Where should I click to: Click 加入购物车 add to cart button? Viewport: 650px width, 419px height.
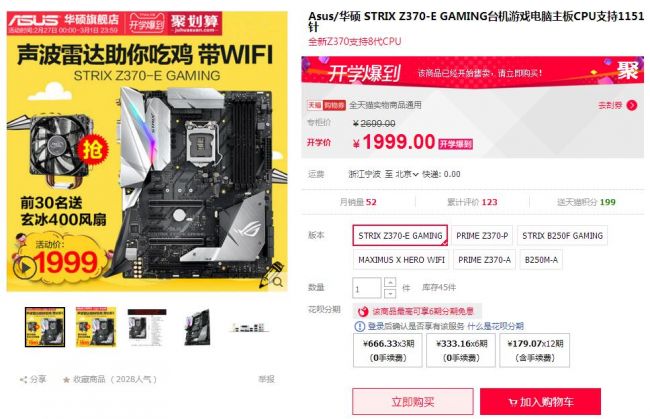(540, 402)
